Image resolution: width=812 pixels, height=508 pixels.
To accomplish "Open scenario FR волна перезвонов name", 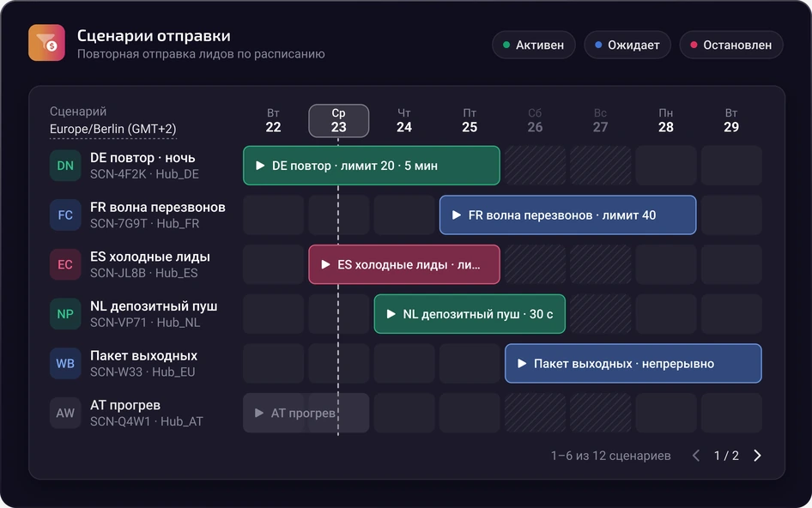I will tap(158, 207).
